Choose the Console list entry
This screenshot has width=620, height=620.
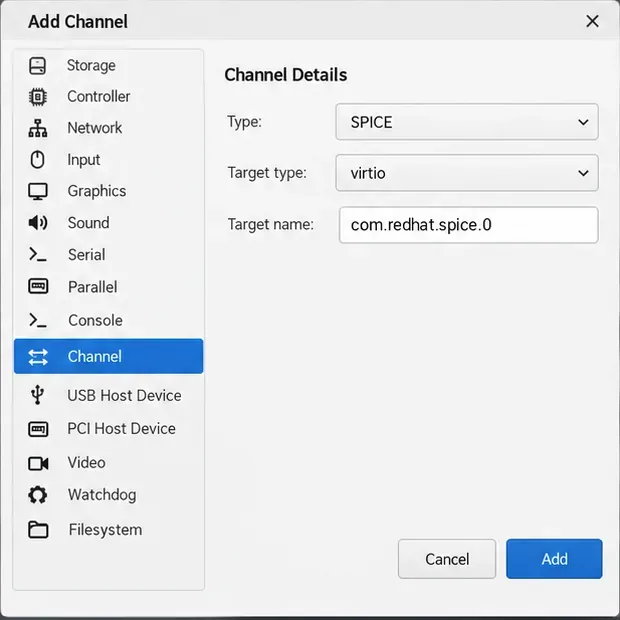click(x=108, y=320)
